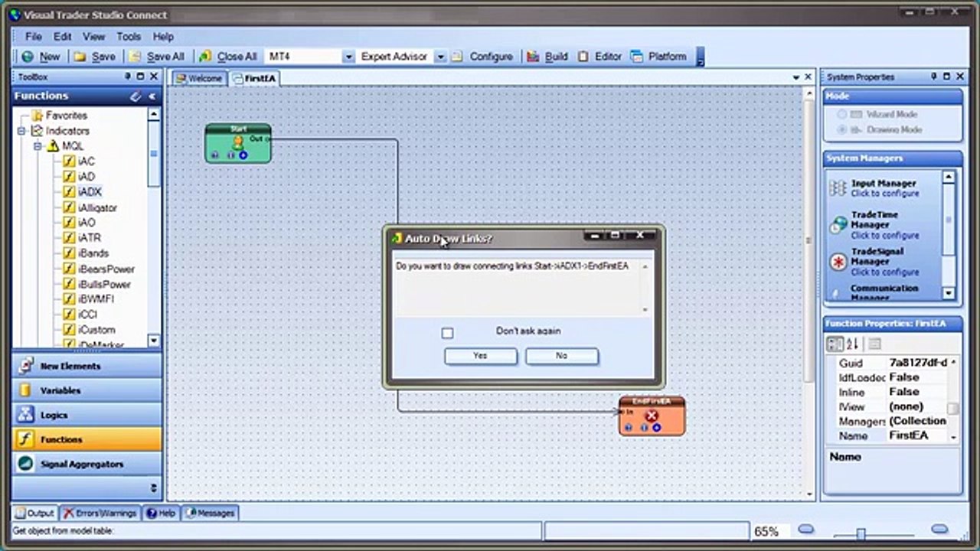
Task: Open the Edit menu
Action: (x=62, y=36)
